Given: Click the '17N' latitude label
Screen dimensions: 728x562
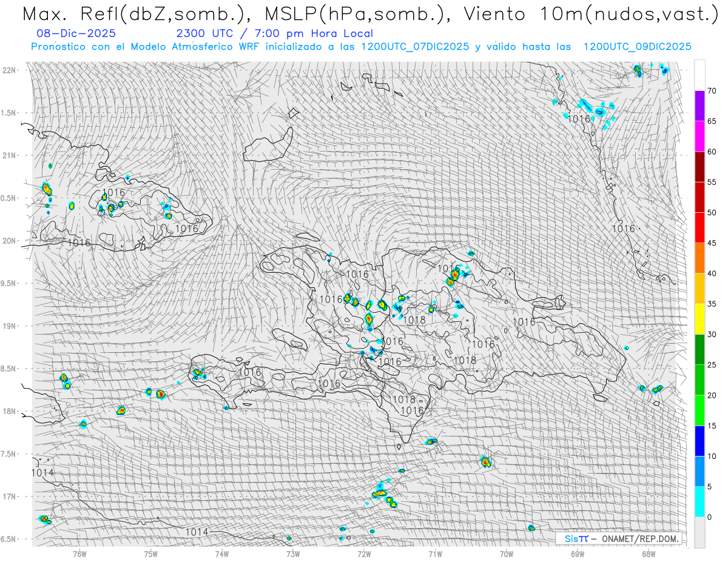Looking at the screenshot, I should click(10, 497).
